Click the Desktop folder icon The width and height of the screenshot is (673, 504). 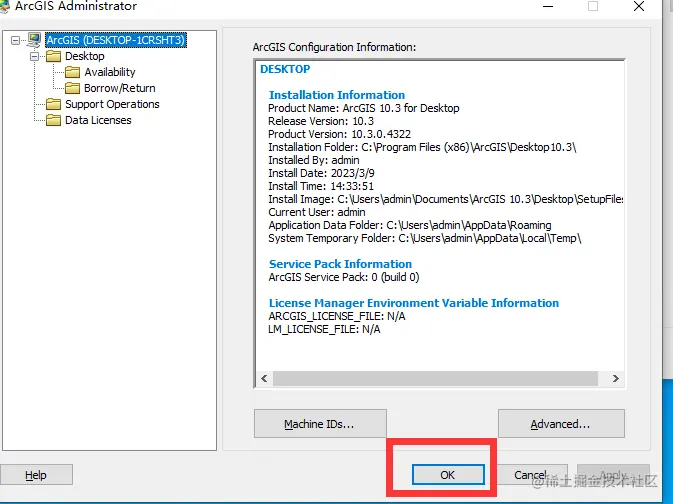tap(54, 56)
